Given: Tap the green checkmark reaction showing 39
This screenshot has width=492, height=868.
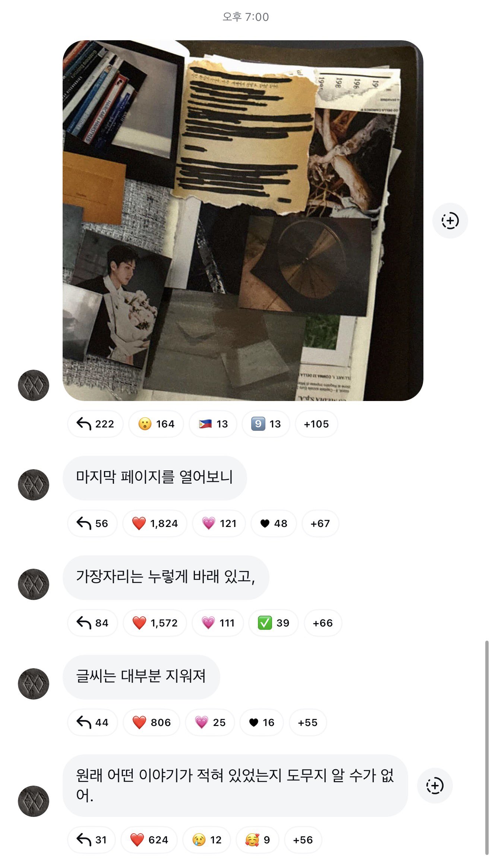Looking at the screenshot, I should pos(274,623).
